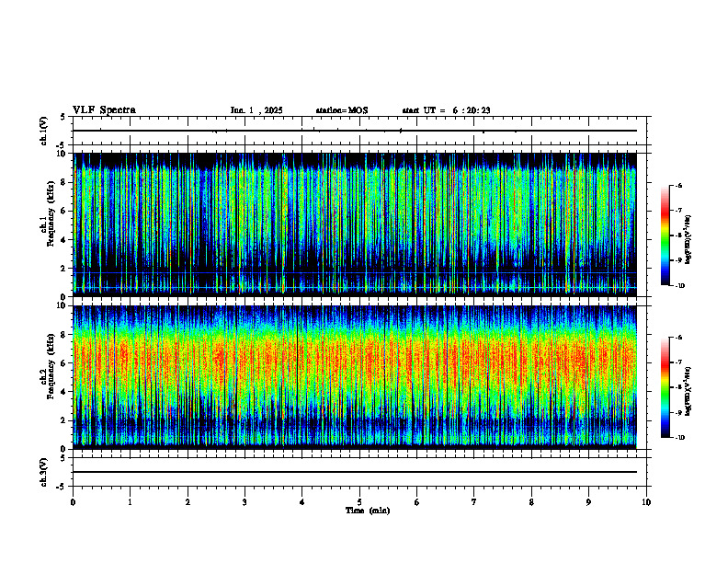728x563 pixels.
Task: Click the time axis tick label "5"
Action: pyautogui.click(x=359, y=502)
